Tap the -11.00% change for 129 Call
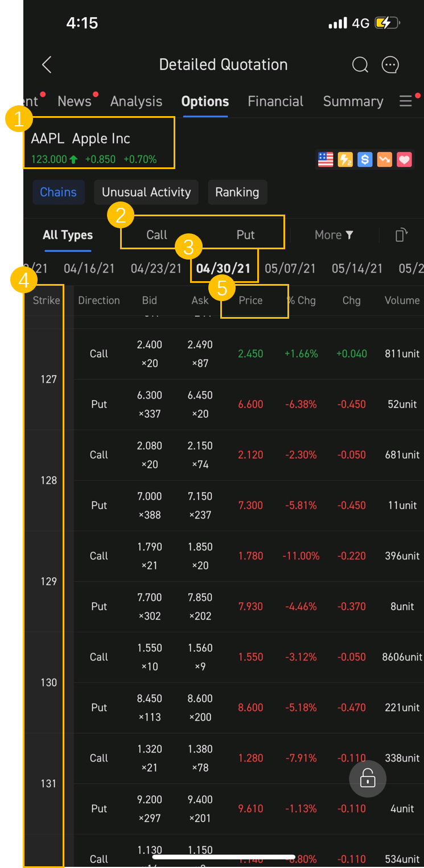 tap(301, 556)
